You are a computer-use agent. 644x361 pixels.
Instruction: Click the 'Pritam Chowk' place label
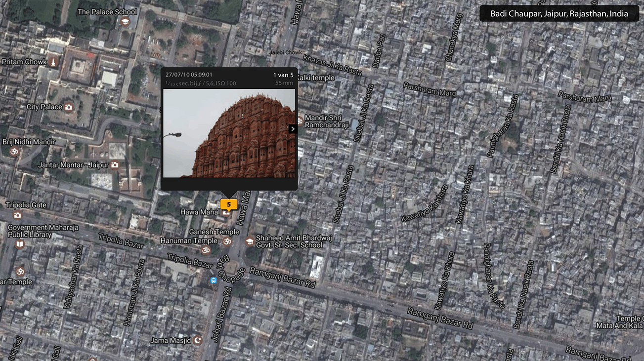coord(24,62)
